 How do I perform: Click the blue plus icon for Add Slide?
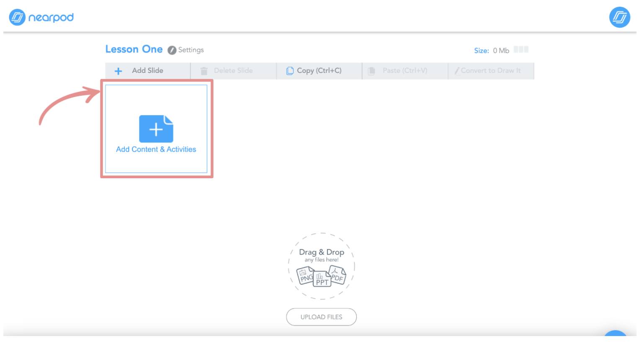(118, 71)
